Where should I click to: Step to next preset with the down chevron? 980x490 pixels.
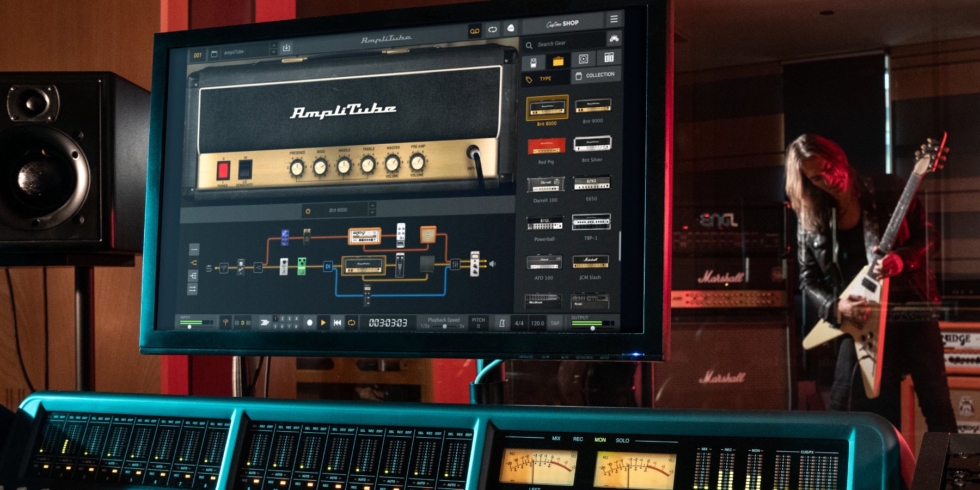pos(274,52)
